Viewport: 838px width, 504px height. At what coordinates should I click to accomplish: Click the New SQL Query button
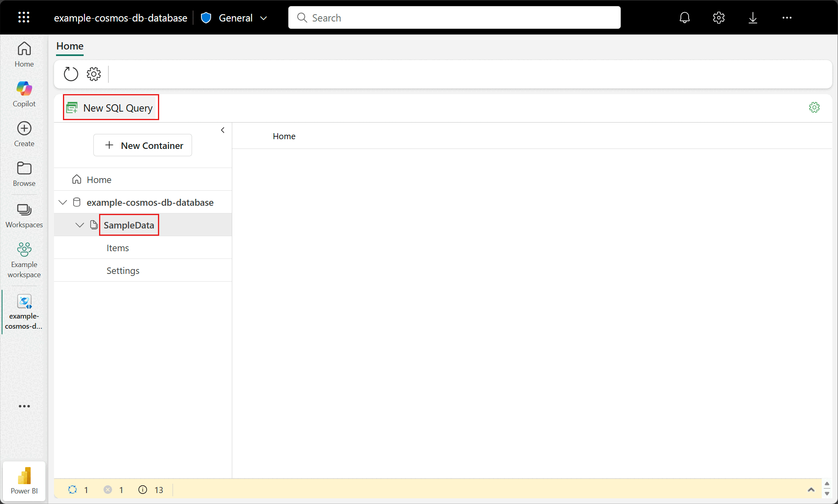click(x=111, y=108)
